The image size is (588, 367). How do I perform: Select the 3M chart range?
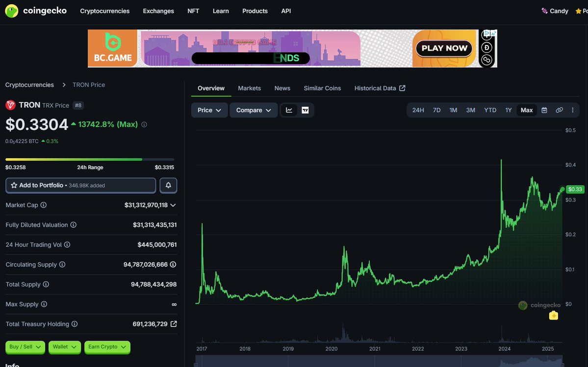click(471, 110)
